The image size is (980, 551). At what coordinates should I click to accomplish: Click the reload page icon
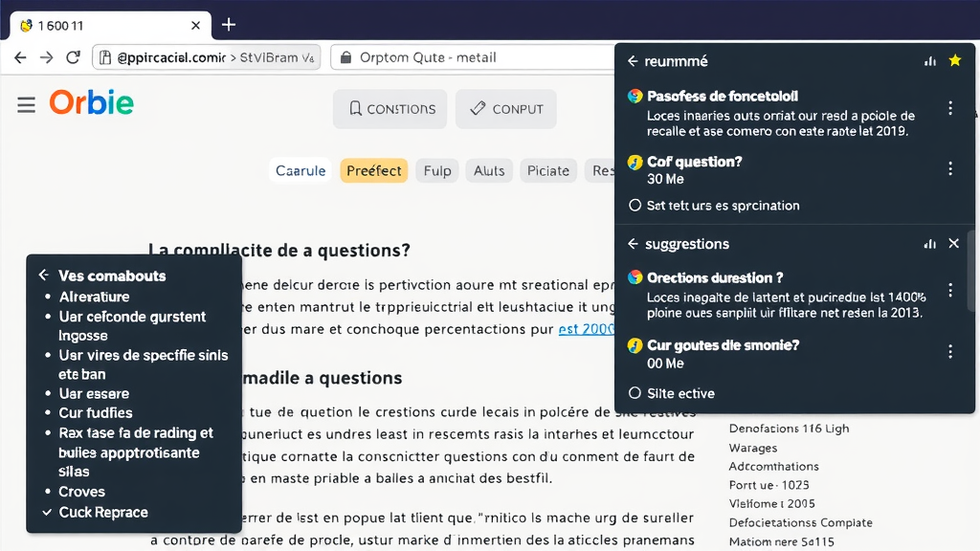[x=73, y=57]
